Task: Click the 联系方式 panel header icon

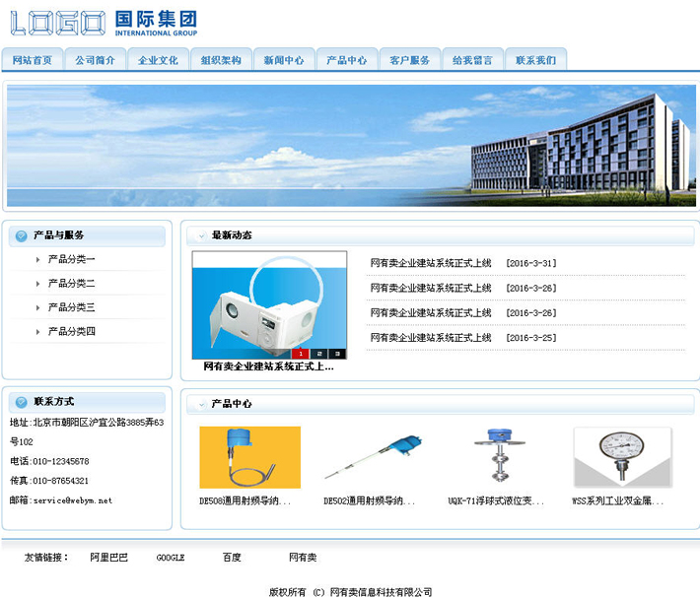Action: [21, 402]
